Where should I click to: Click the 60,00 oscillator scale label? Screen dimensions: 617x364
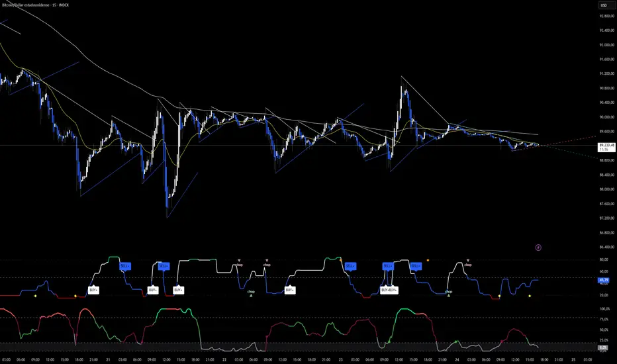pyautogui.click(x=604, y=271)
